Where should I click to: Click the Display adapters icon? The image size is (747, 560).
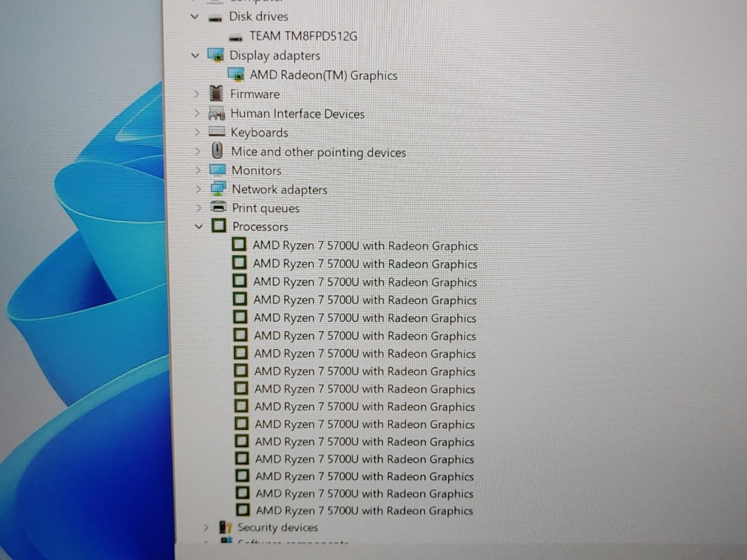coord(216,55)
